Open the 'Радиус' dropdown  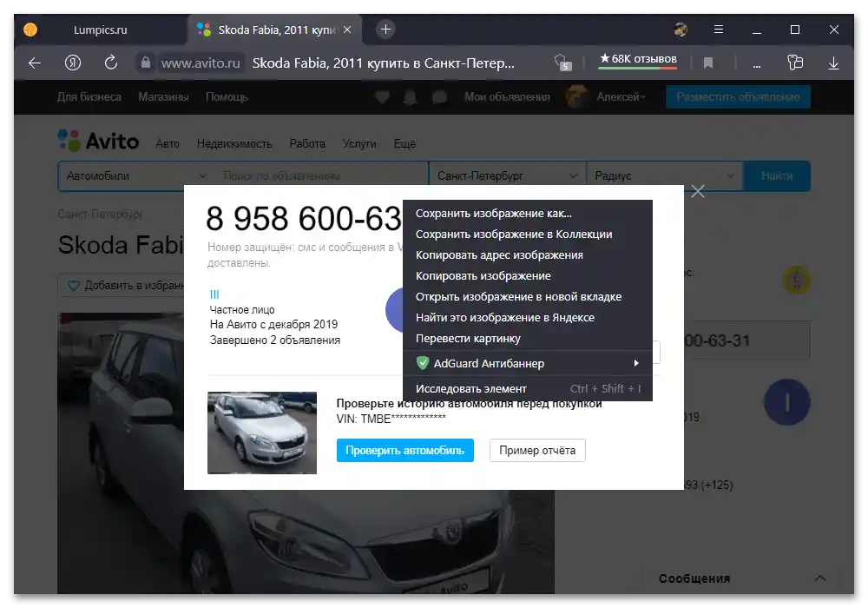(664, 176)
